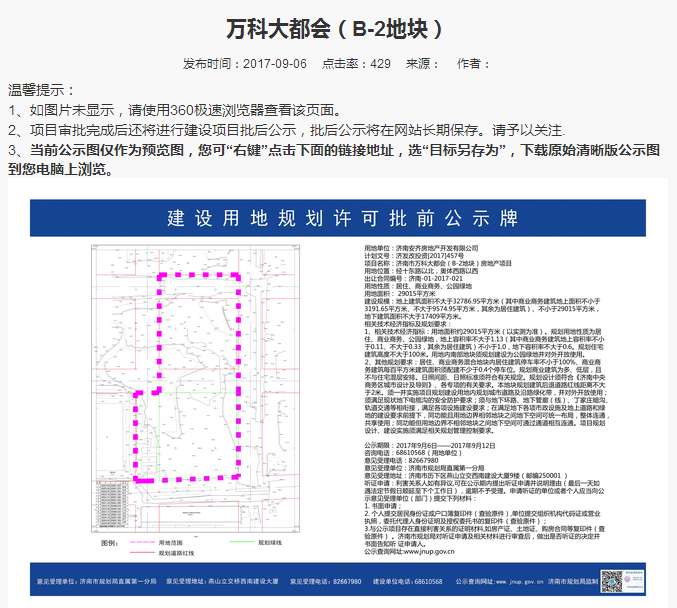Click the line 用地面积：29015平方米
The width and height of the screenshot is (677, 608).
pyautogui.click(x=400, y=294)
